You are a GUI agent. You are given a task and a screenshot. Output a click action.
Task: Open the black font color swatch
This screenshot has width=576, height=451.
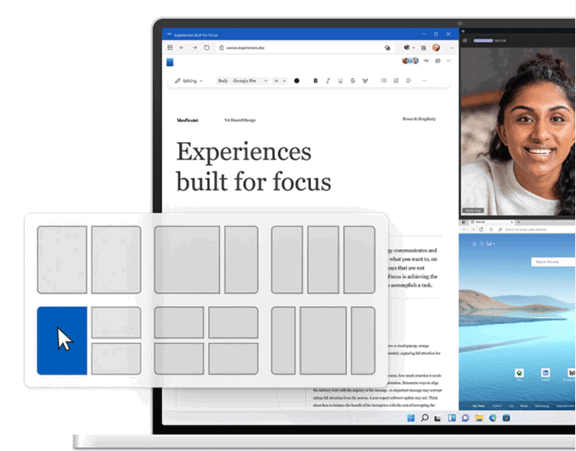(x=296, y=81)
